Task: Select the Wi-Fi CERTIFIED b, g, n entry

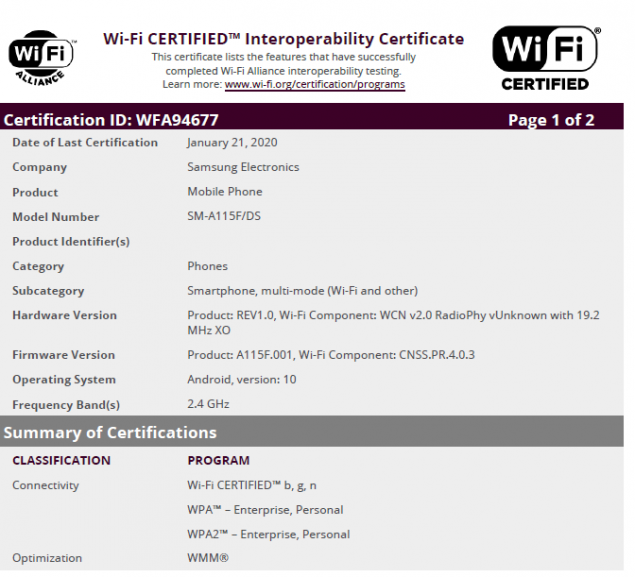Action: pos(252,486)
